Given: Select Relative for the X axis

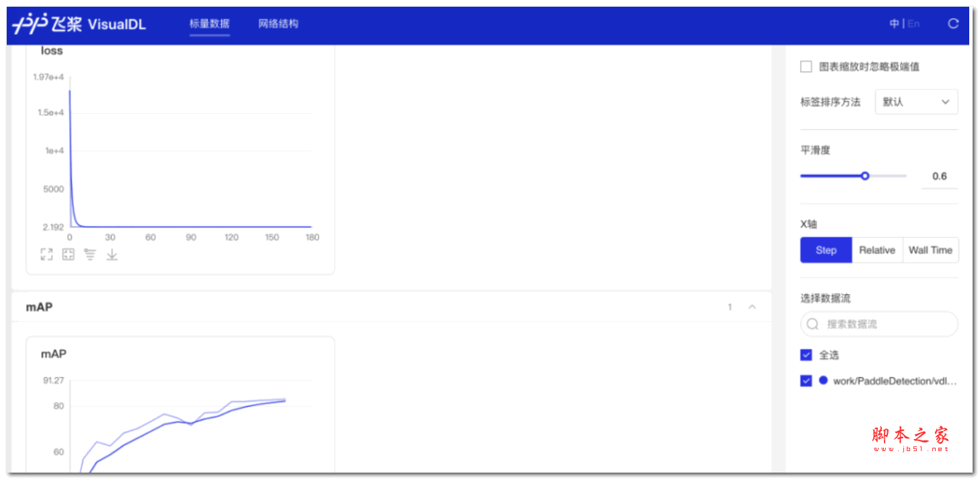Looking at the screenshot, I should pos(877,250).
